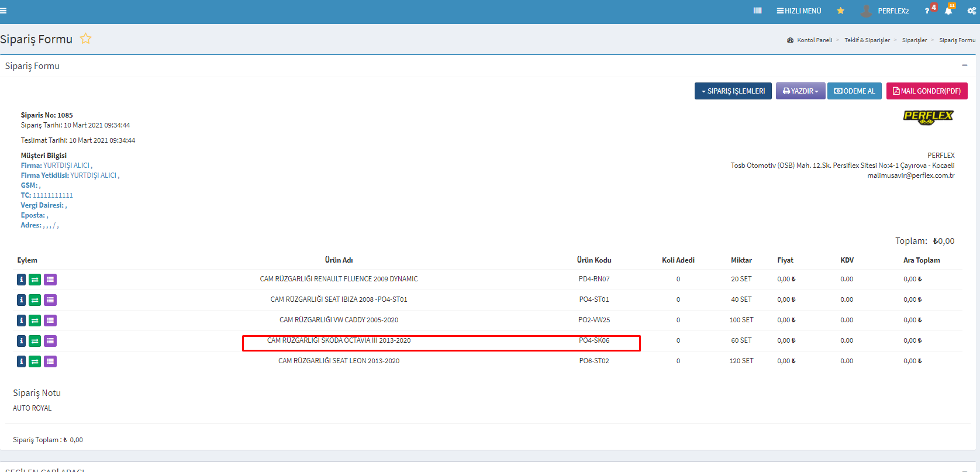Open the notifications bell icon
This screenshot has width=980, height=472.
[x=948, y=11]
